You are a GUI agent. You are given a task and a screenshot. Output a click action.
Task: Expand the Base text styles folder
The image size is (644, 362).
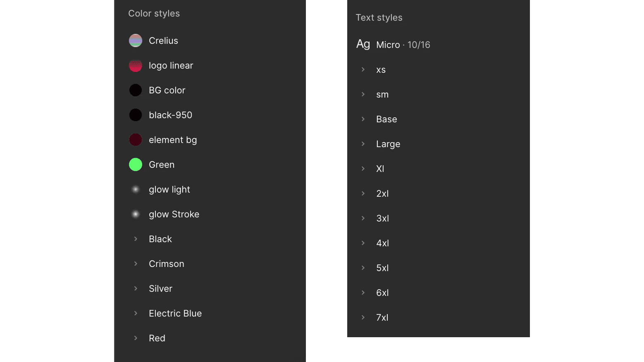[363, 119]
